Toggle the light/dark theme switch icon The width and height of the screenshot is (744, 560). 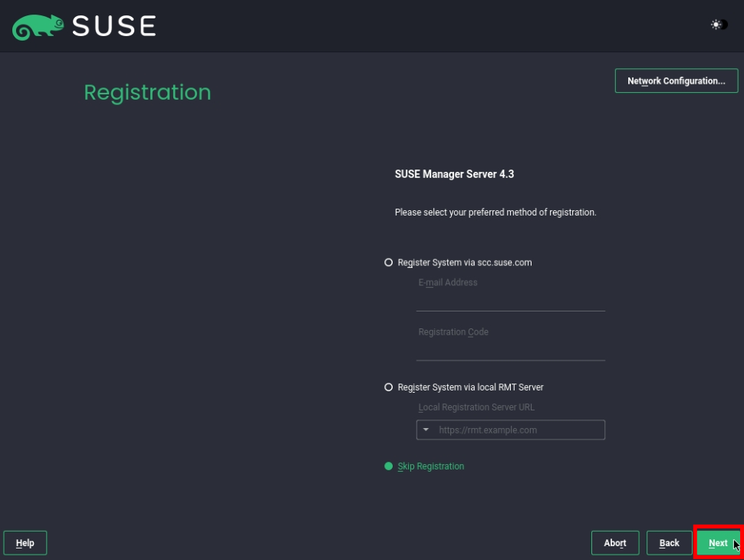[719, 25]
